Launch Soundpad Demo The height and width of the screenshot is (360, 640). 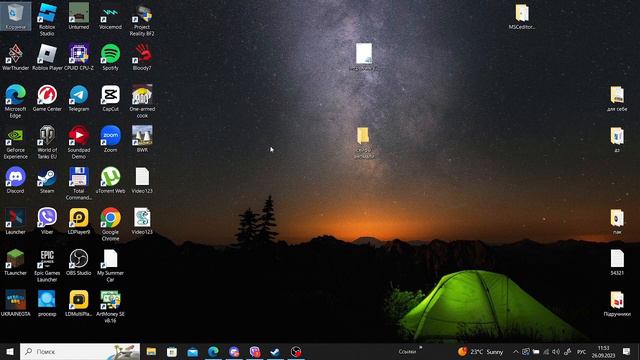point(79,142)
